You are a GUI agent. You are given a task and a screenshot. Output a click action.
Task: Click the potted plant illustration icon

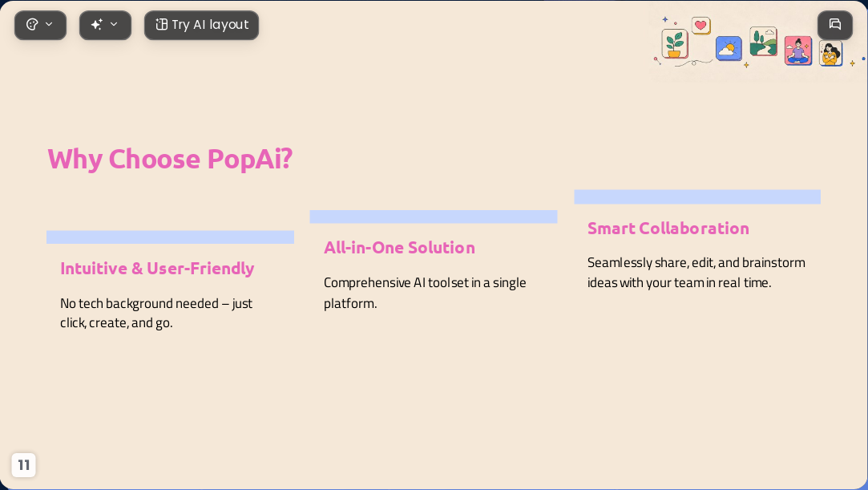pyautogui.click(x=675, y=44)
